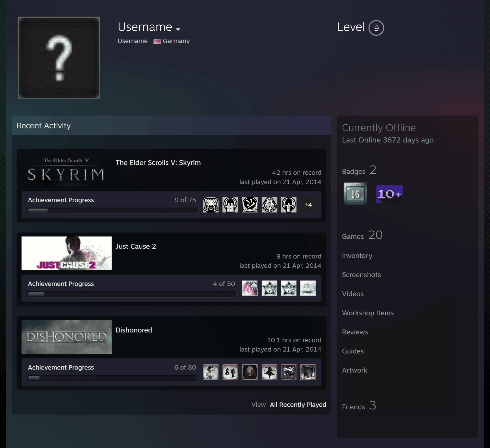Viewport: 490px width, 448px height.
Task: Open Dishonored room interior achievement icon
Action: (308, 372)
